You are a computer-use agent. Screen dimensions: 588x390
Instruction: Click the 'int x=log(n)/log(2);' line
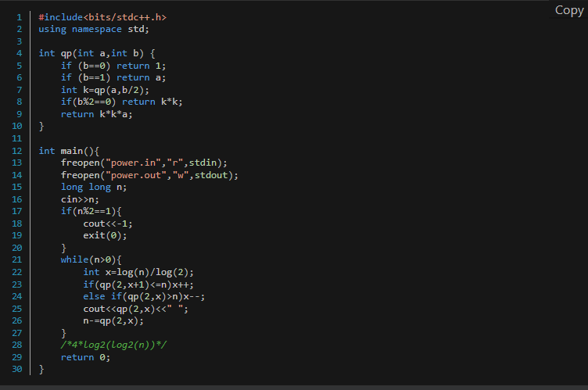(138, 272)
